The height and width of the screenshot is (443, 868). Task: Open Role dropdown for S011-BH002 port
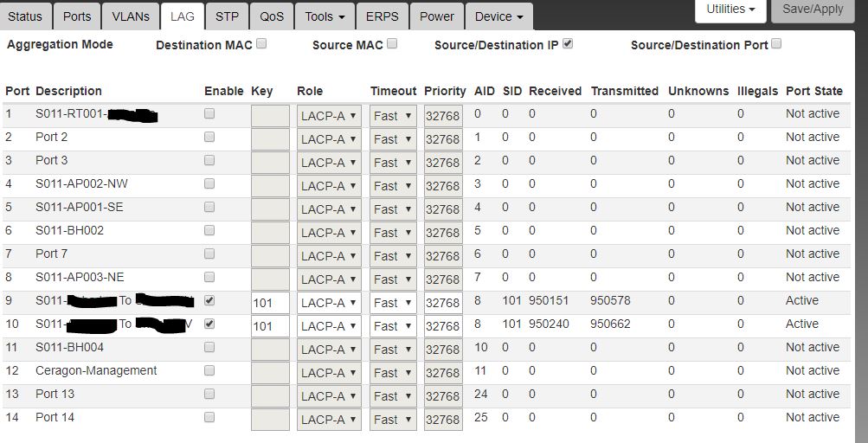tap(329, 233)
